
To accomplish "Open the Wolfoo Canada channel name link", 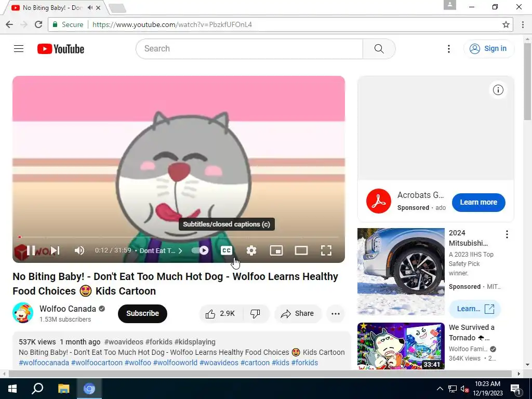I will point(68,309).
